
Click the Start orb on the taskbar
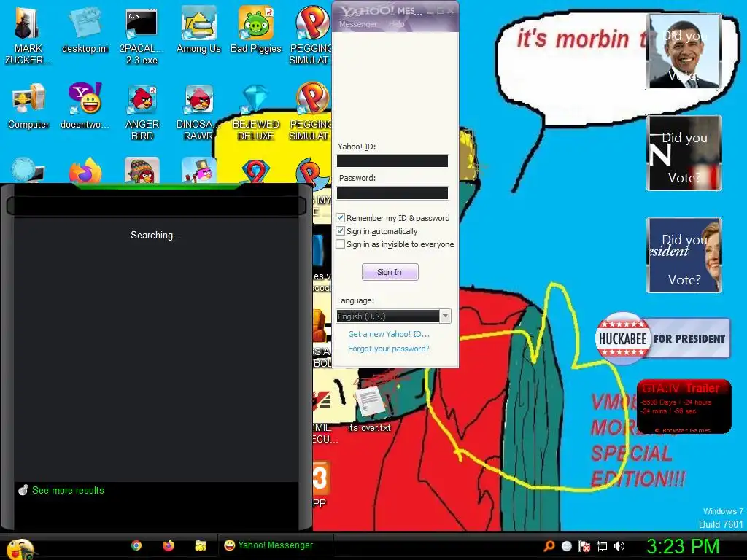[x=20, y=549]
